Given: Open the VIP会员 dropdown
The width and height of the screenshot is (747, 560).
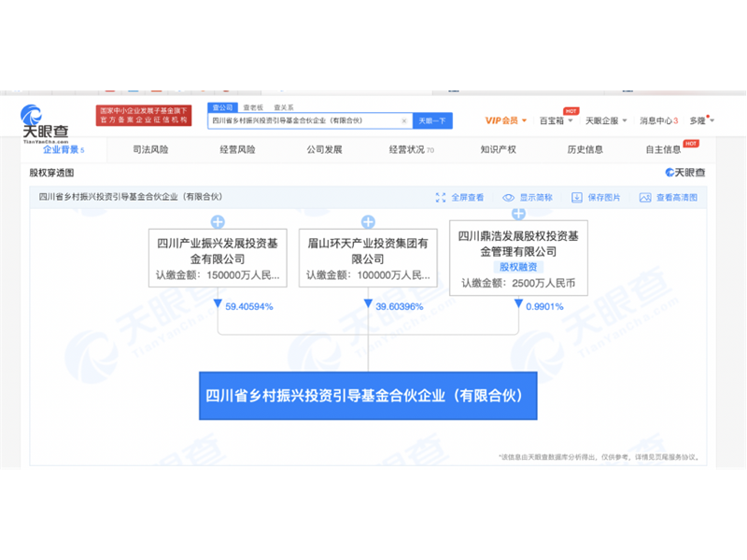Looking at the screenshot, I should pyautogui.click(x=505, y=120).
